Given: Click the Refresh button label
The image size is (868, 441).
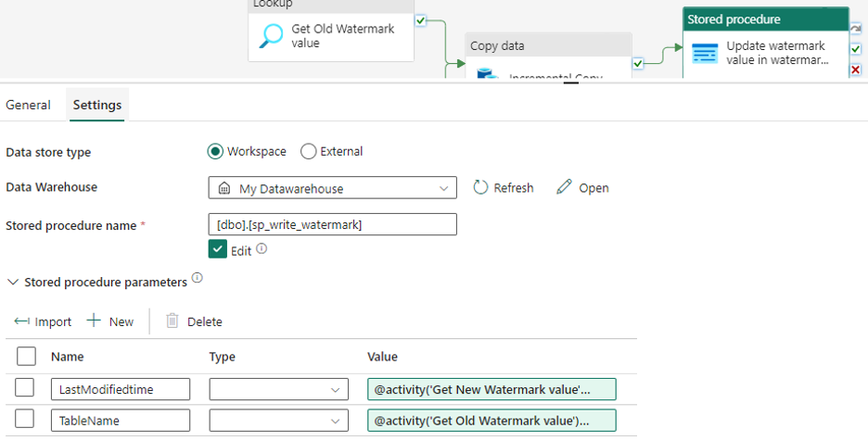Looking at the screenshot, I should pos(513,188).
